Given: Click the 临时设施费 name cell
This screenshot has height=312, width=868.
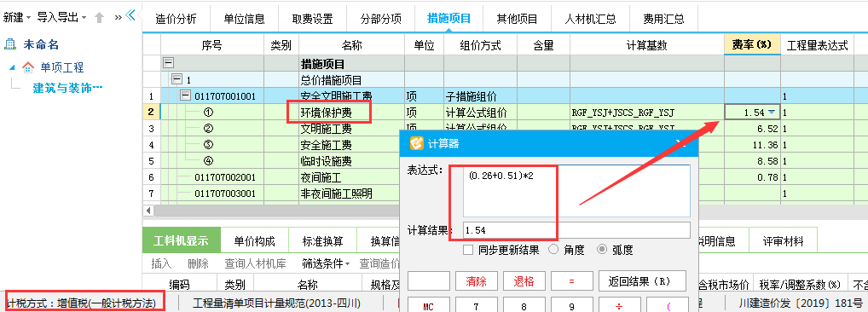Looking at the screenshot, I should coord(349,162).
